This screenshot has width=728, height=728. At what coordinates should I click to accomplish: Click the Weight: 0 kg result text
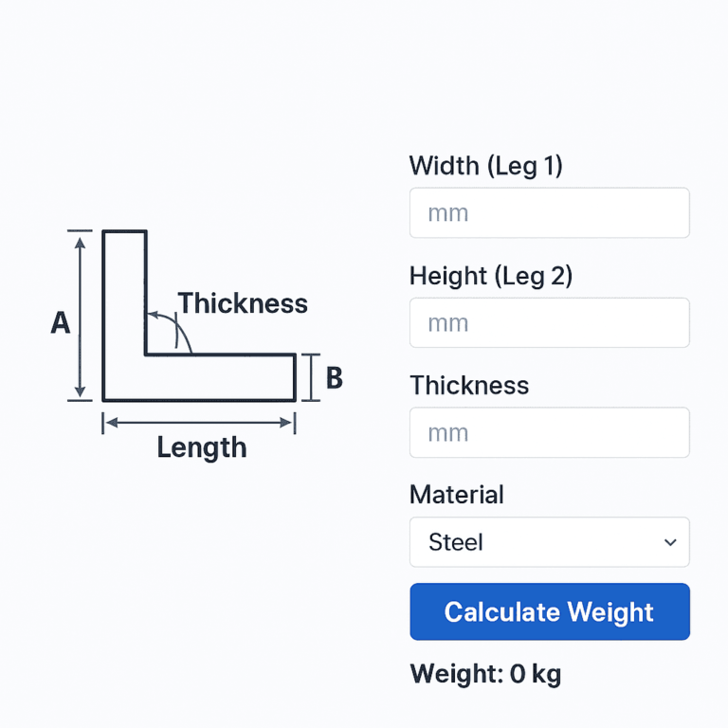(x=485, y=674)
